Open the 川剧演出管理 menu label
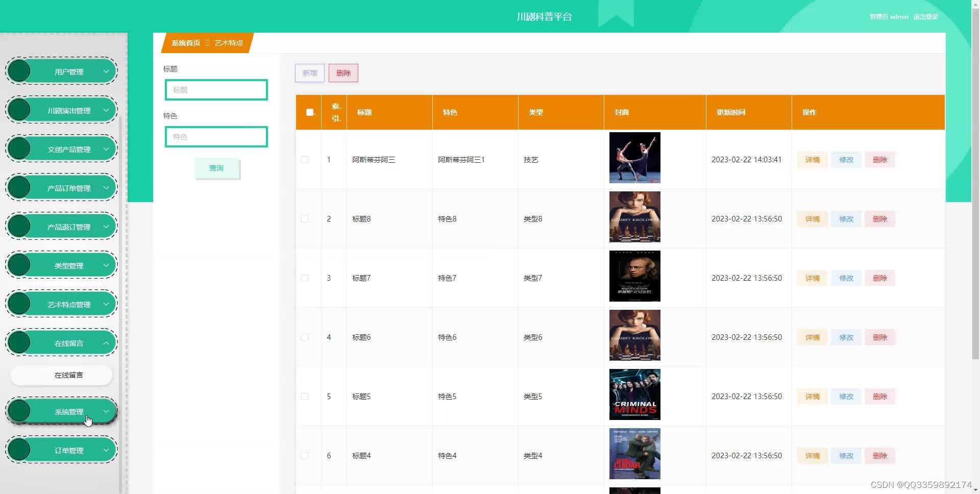980x494 pixels. [69, 111]
